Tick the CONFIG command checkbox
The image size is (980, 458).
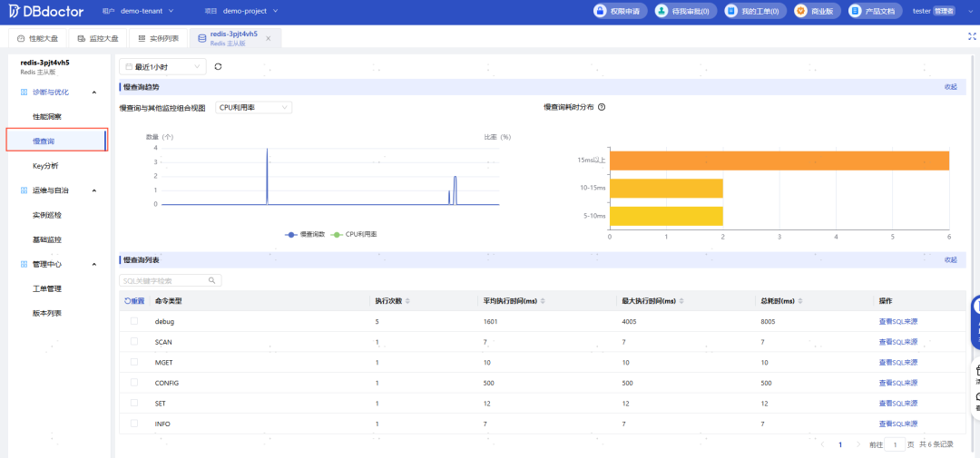click(x=134, y=383)
